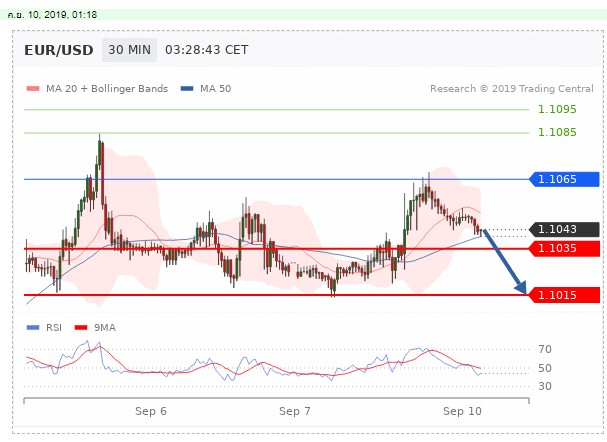Screen dimensions: 607x442
Task: Click the black 1.1043 current price tag
Action: 564,229
